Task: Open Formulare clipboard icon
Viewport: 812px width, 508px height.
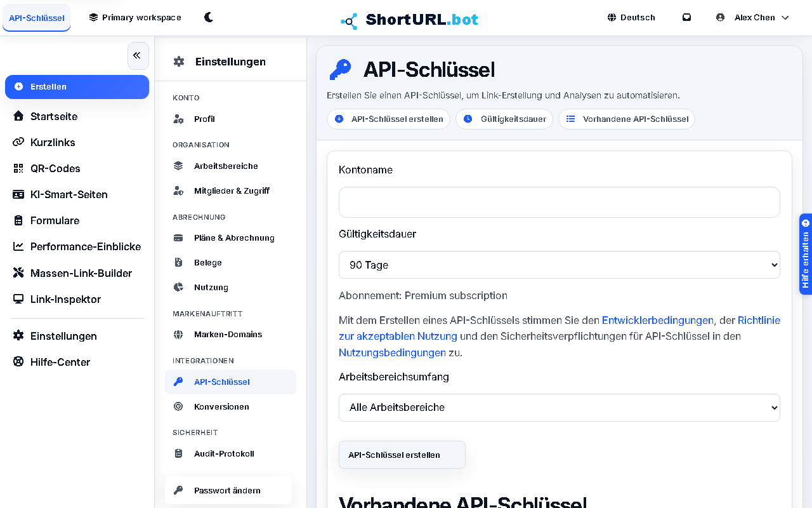Action: (18, 220)
